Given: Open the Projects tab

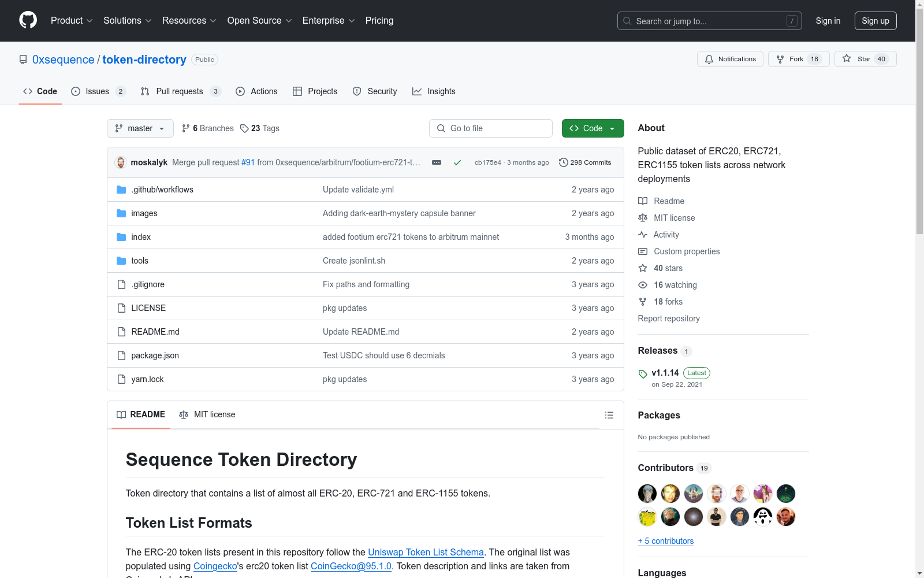Looking at the screenshot, I should tap(315, 91).
